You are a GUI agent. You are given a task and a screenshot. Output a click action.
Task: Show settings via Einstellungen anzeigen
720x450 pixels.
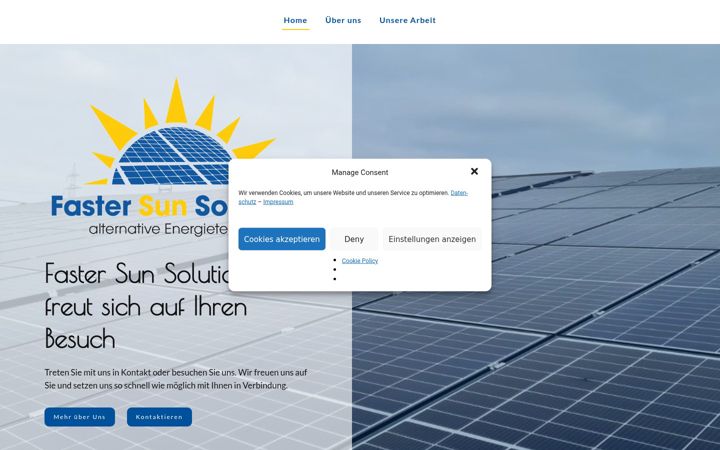[x=432, y=239]
